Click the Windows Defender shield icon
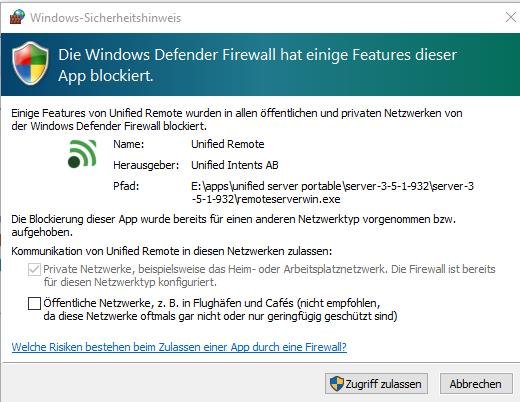The width and height of the screenshot is (520, 402). (30, 63)
